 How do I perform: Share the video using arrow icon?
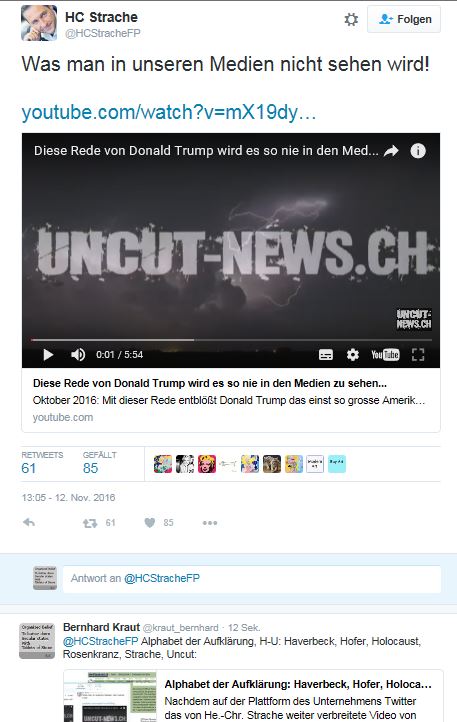click(391, 151)
